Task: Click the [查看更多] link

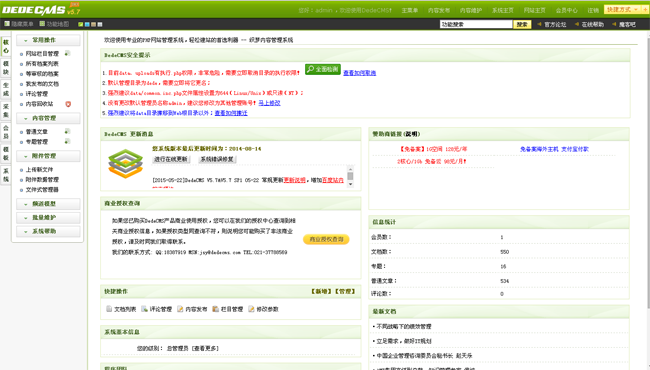Action: (x=205, y=348)
